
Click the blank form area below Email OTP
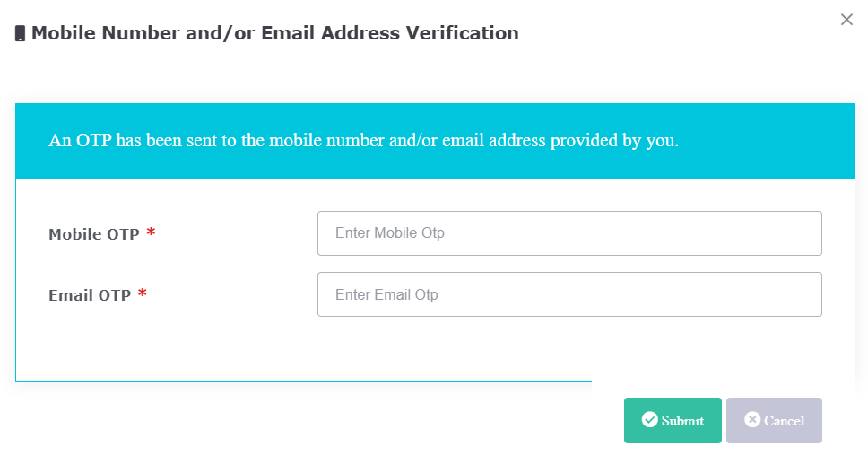[435, 349]
